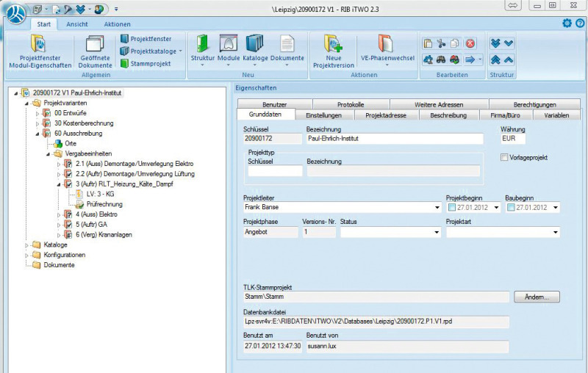
Task: Click the scissors cut icon
Action: [442, 43]
